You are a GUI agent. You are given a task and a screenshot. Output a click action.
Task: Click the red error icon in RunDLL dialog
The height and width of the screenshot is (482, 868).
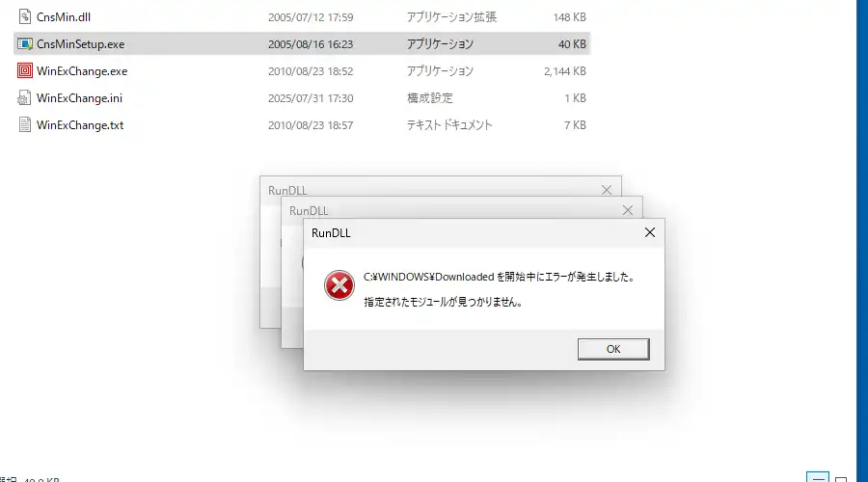point(339,285)
